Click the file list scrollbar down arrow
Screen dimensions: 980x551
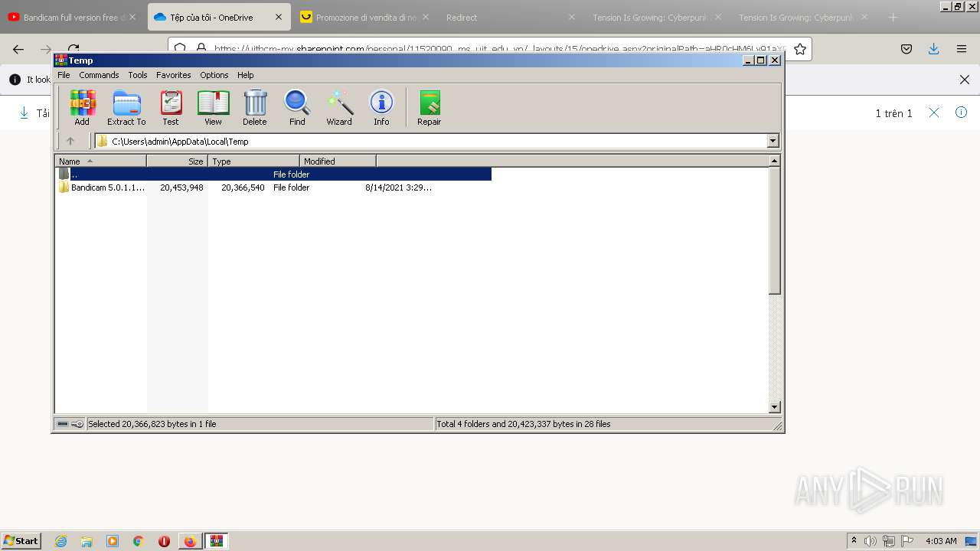[774, 407]
